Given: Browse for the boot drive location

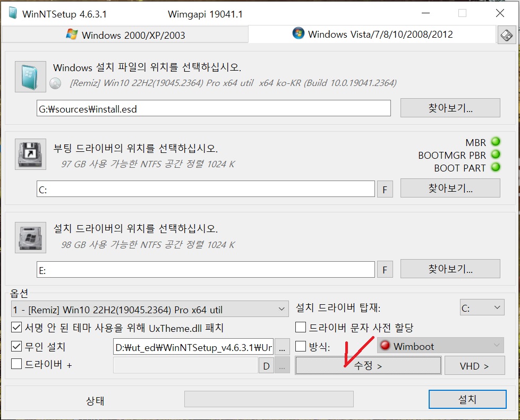Looking at the screenshot, I should coord(450,188).
